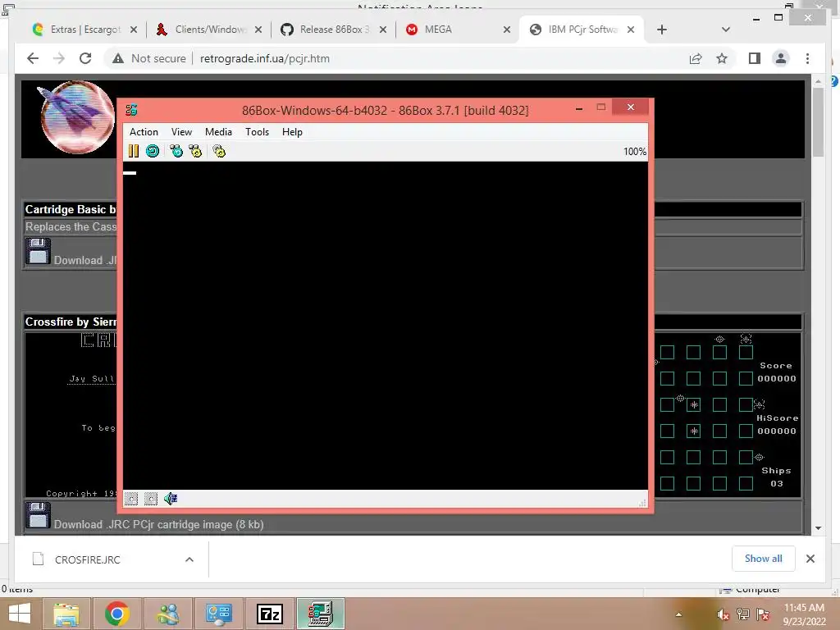Click the network tray icon
The width and height of the screenshot is (840, 630).
pos(743,614)
